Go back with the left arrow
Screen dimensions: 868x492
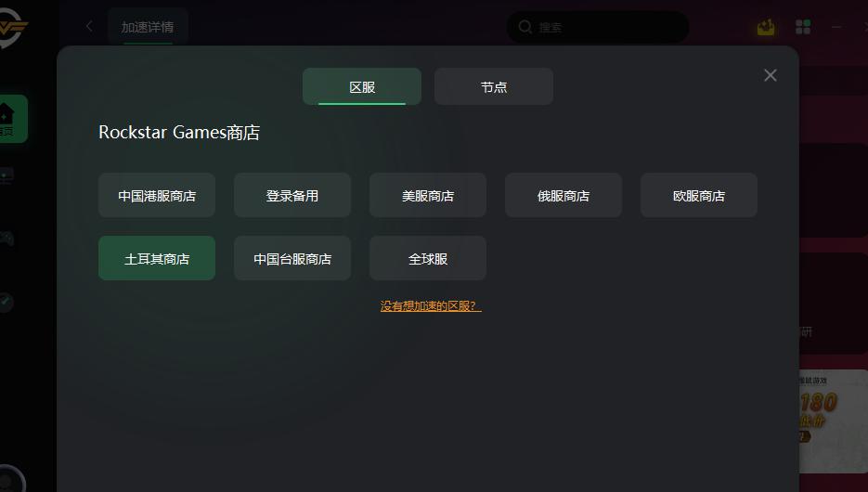click(89, 26)
